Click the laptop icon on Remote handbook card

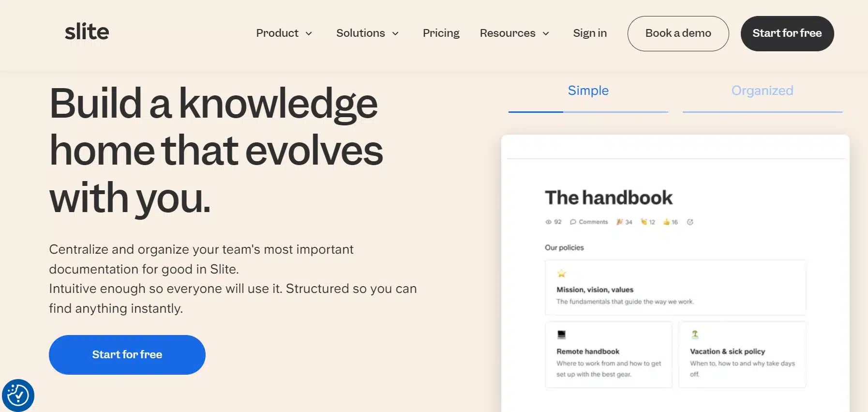[561, 335]
